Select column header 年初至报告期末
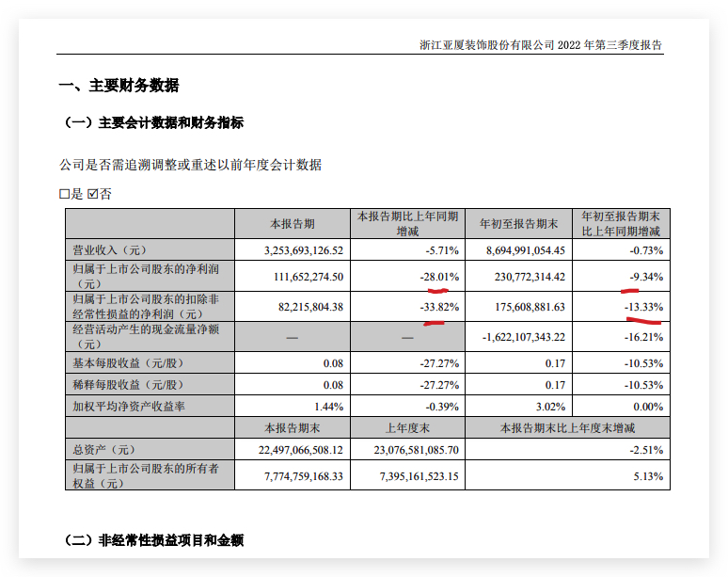728x577 pixels. (518, 224)
